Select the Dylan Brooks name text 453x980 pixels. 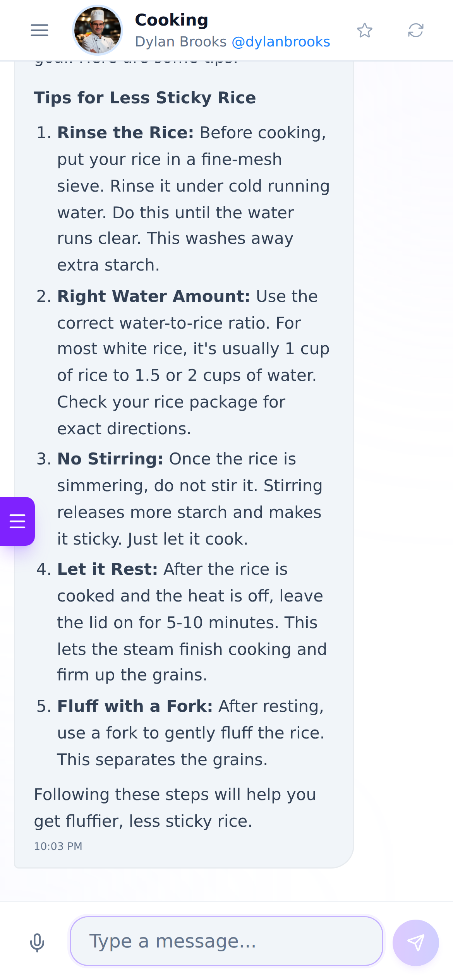[x=181, y=42]
